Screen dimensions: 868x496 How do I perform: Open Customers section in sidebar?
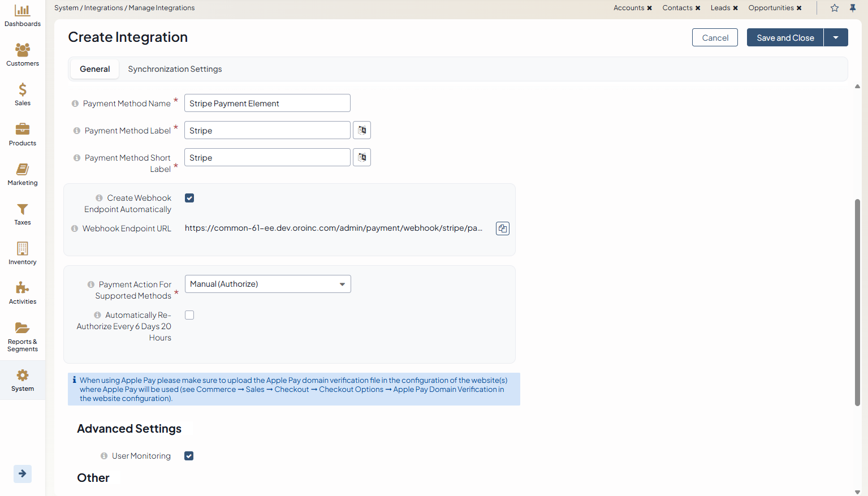tap(23, 54)
